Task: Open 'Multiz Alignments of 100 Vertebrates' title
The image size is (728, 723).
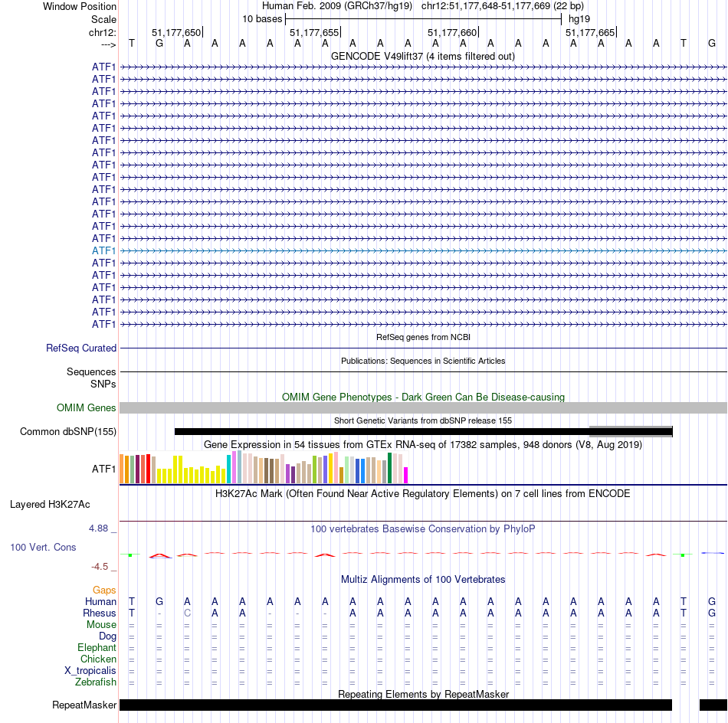Action: [423, 580]
